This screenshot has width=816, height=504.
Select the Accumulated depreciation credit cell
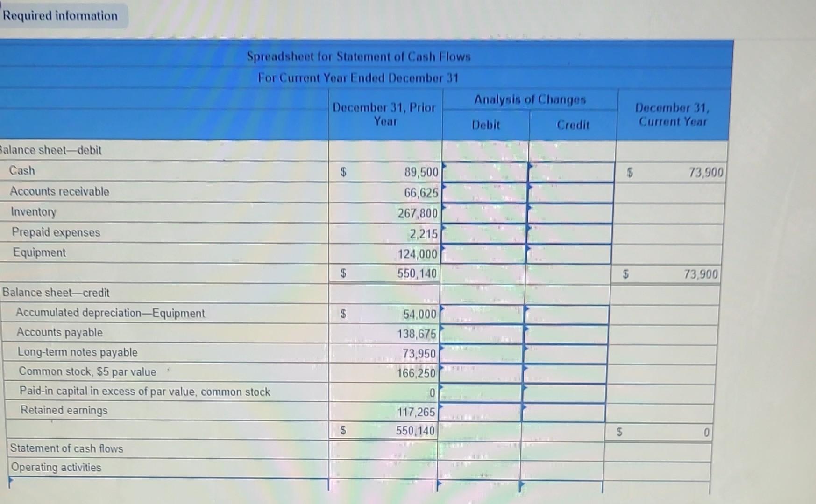[567, 314]
